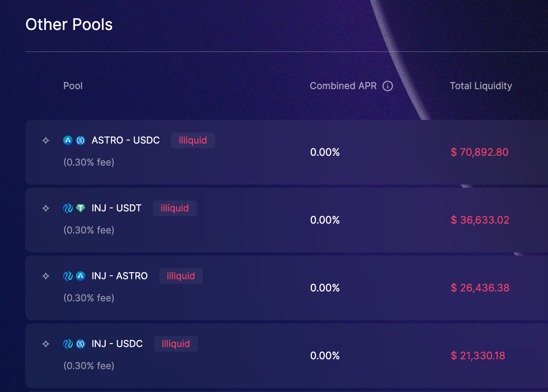
Task: Click the illiquid badge on ASTRO - USDC
Action: (193, 140)
